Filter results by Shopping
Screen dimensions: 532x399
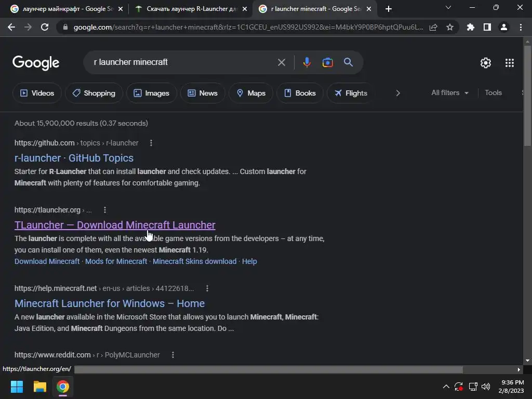coord(94,93)
